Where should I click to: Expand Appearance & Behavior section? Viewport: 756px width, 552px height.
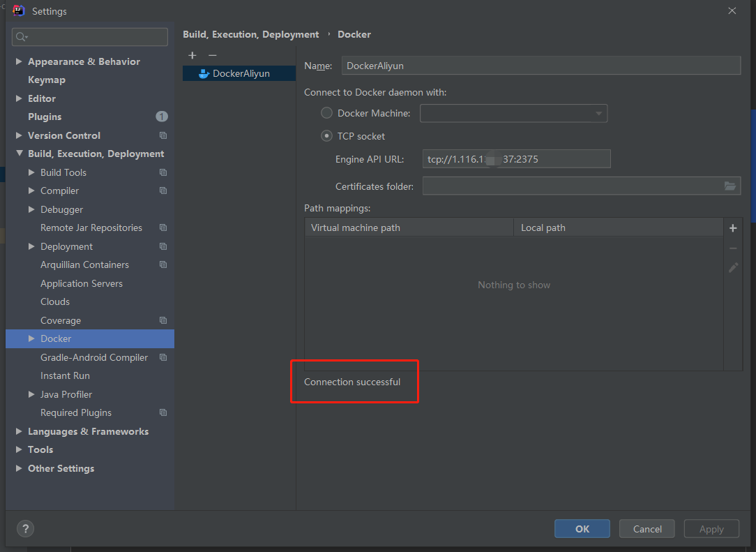click(x=19, y=61)
